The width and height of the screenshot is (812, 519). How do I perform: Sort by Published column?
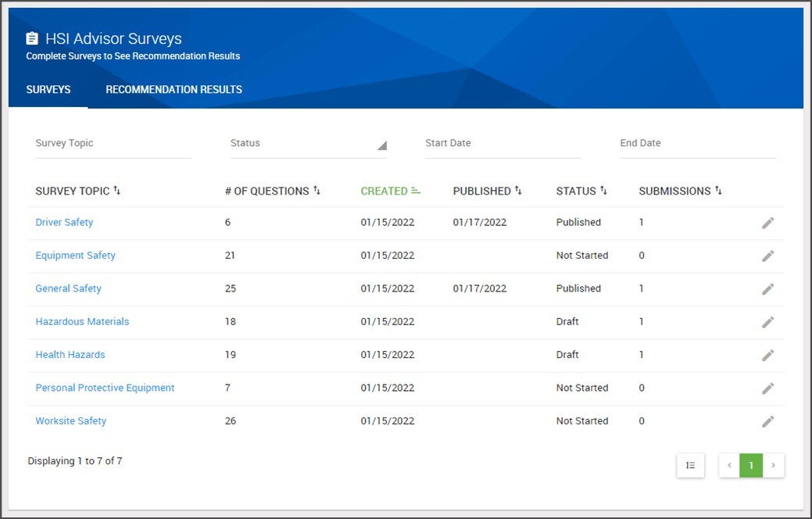click(x=488, y=191)
